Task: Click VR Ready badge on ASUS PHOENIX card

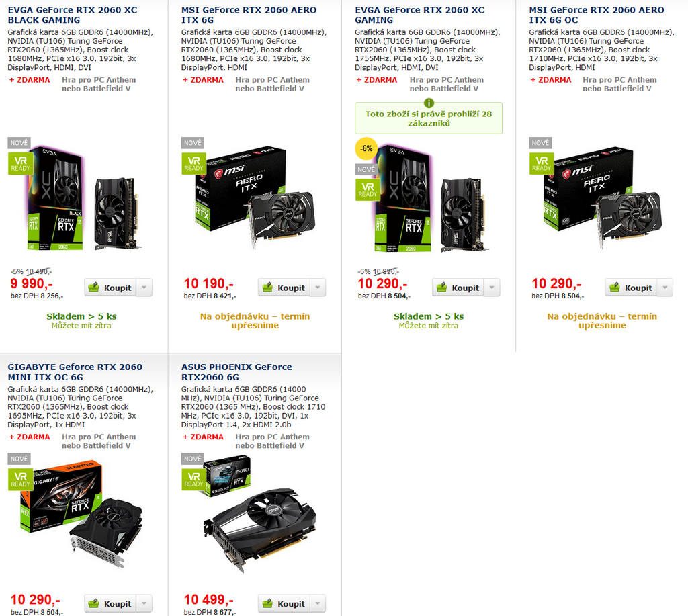Action: pos(193,479)
